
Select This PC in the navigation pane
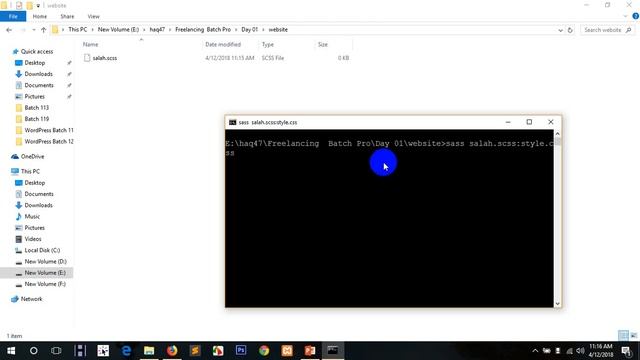[x=30, y=171]
